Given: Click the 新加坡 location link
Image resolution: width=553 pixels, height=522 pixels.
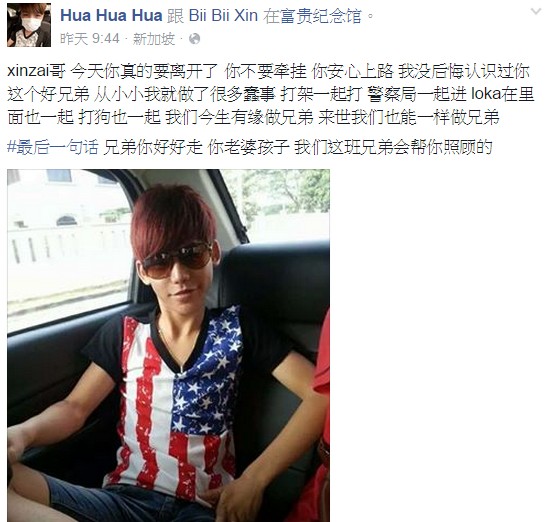Looking at the screenshot, I should [153, 38].
